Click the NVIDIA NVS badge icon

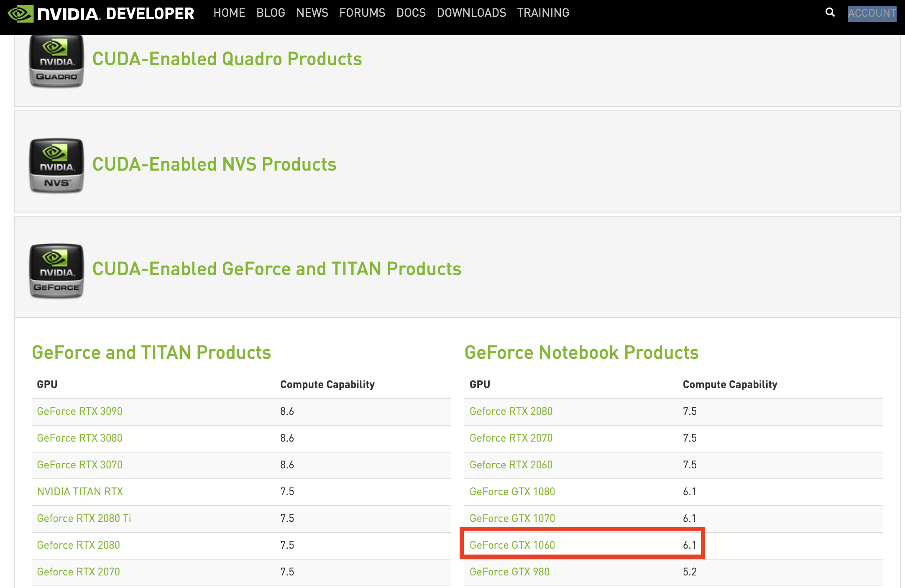tap(56, 166)
